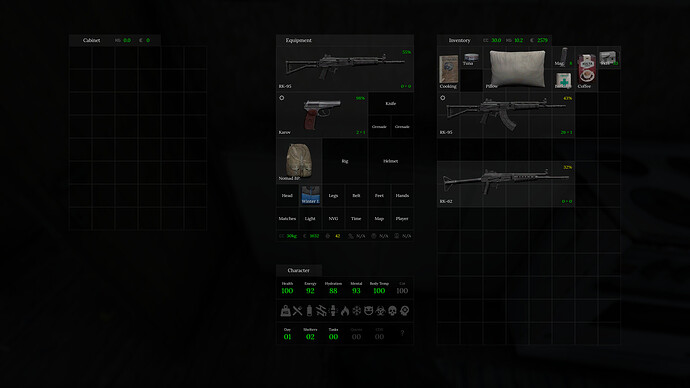
Task: Click the Winter jacket torso slot
Action: click(x=310, y=195)
